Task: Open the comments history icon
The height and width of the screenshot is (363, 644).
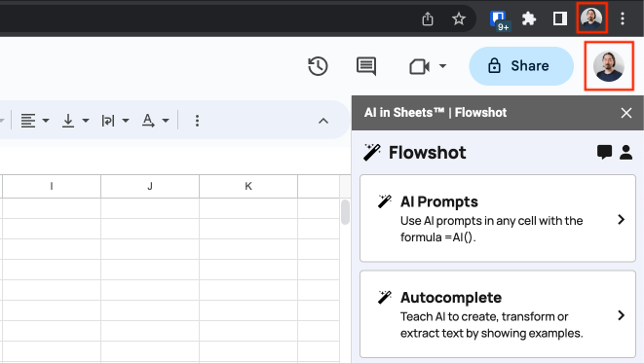Action: click(366, 66)
